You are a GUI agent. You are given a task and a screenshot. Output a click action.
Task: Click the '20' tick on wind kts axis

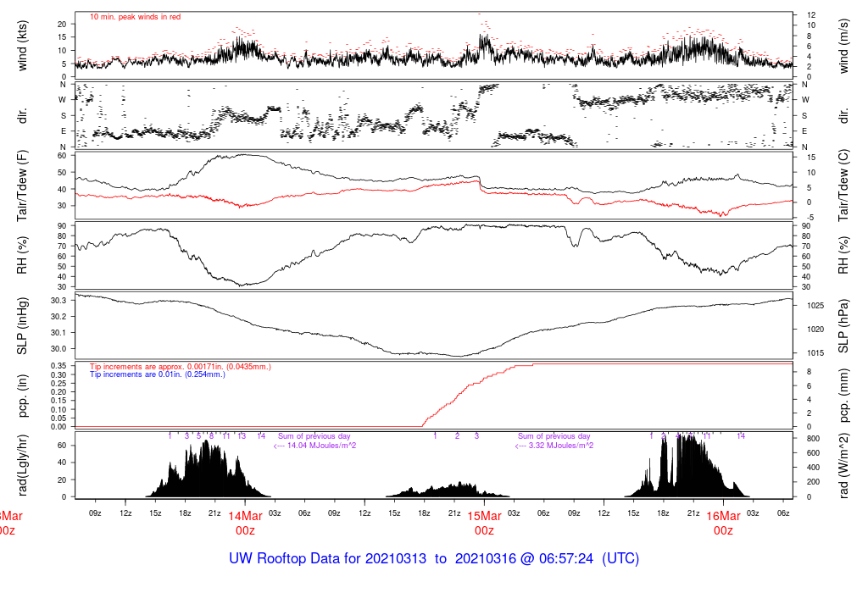[x=62, y=25]
